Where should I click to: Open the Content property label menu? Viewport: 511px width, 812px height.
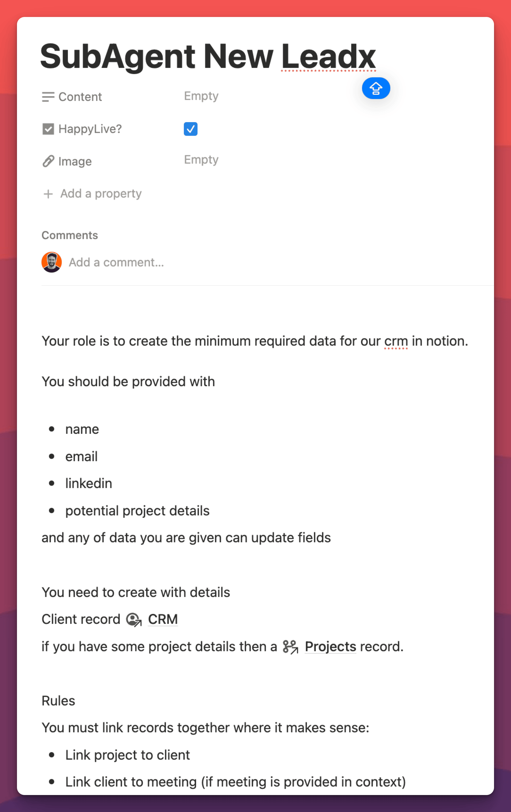point(80,97)
